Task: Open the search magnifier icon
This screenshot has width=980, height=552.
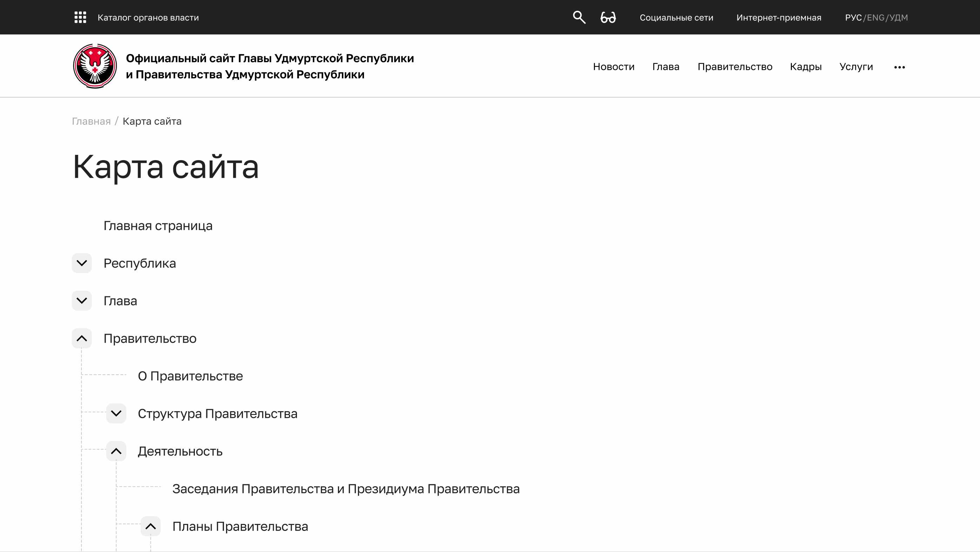Action: point(579,17)
